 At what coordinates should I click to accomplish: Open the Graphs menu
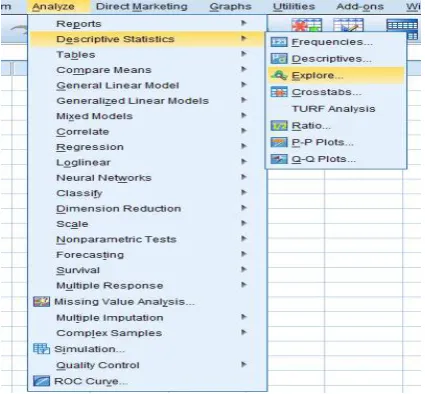click(230, 7)
